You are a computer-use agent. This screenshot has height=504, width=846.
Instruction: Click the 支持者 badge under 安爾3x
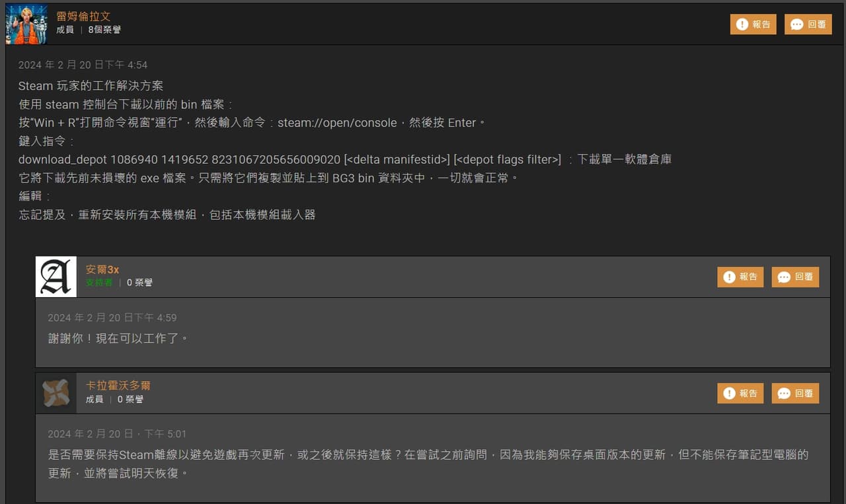pos(98,282)
